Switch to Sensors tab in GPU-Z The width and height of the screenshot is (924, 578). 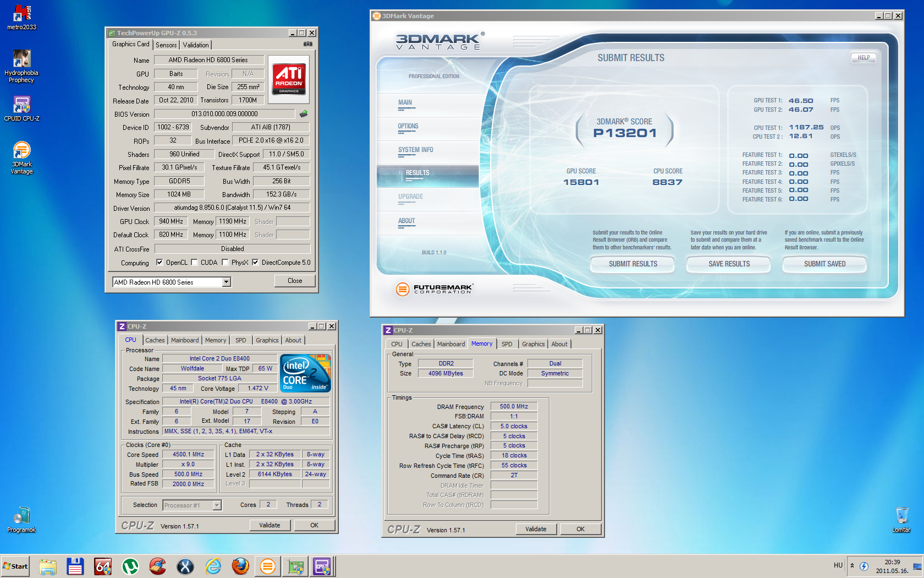pyautogui.click(x=166, y=45)
